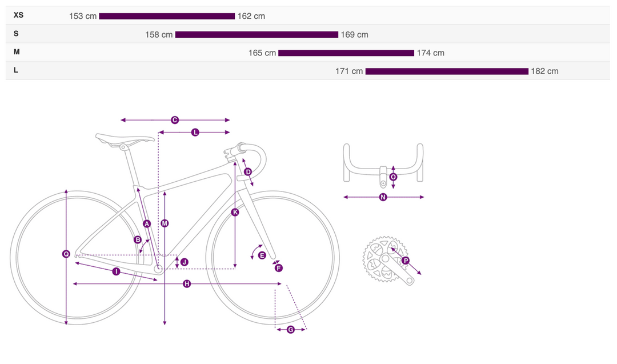This screenshot has width=617, height=364.
Task: Select the circled L reach marker on the diagram
Action: coord(195,133)
